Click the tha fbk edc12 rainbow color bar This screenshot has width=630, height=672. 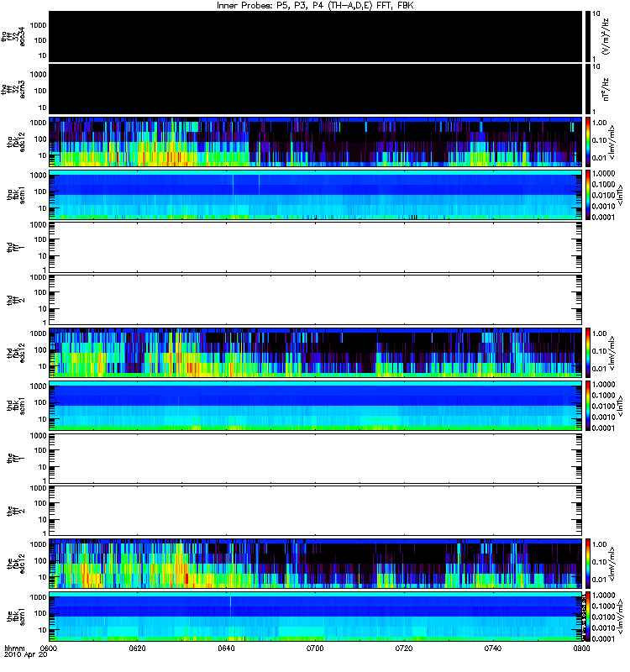pos(587,142)
